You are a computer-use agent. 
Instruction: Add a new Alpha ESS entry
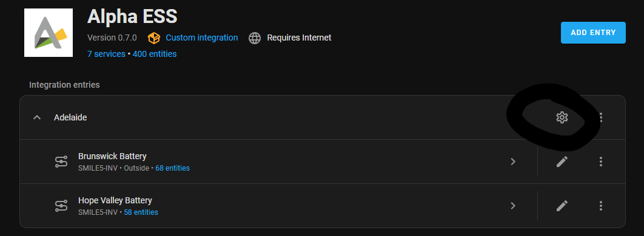tap(593, 33)
